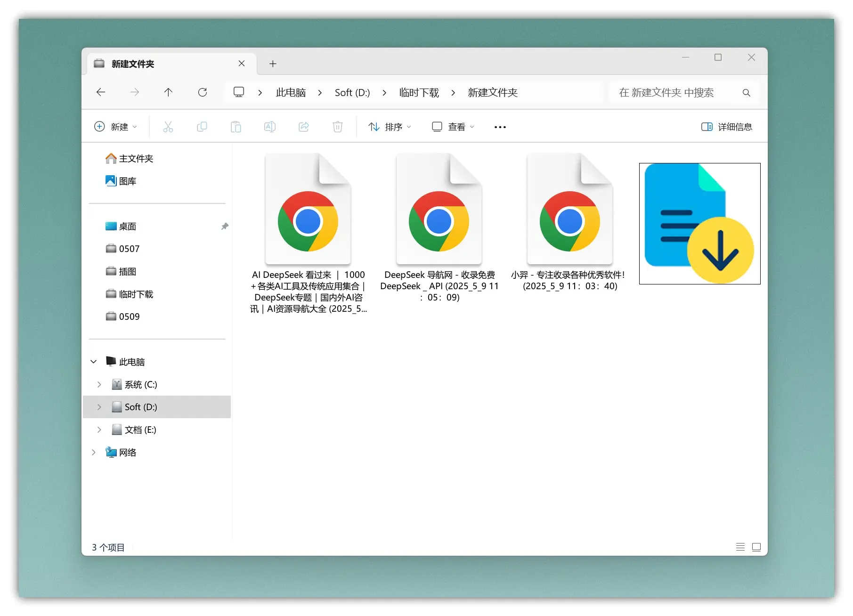Click the Delete trash bin icon
This screenshot has width=853, height=616.
tap(338, 127)
